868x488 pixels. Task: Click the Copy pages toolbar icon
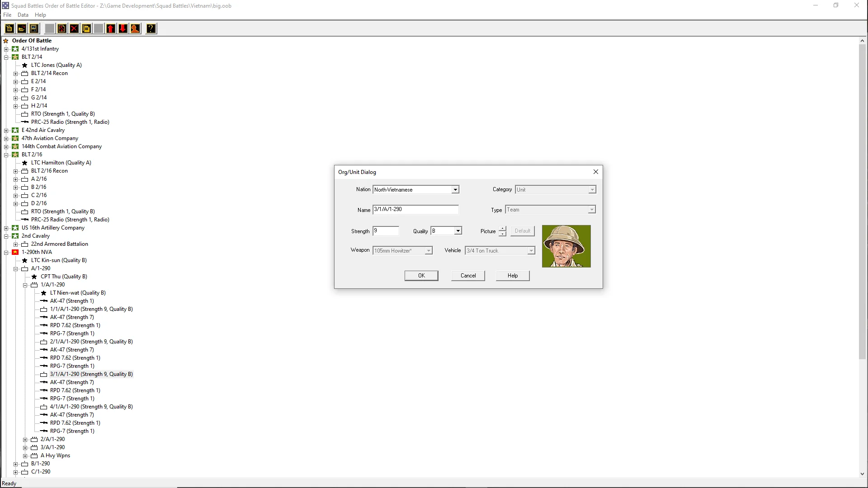pos(86,28)
